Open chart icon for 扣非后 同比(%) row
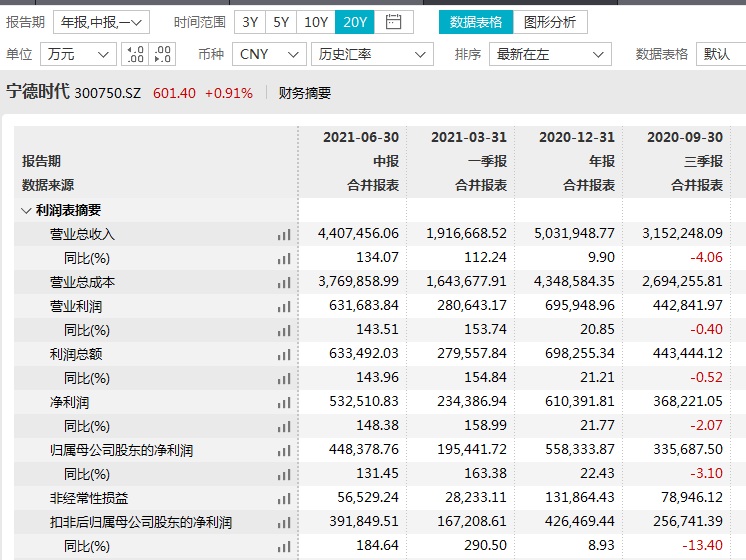The height and width of the screenshot is (560, 746). pyautogui.click(x=284, y=546)
